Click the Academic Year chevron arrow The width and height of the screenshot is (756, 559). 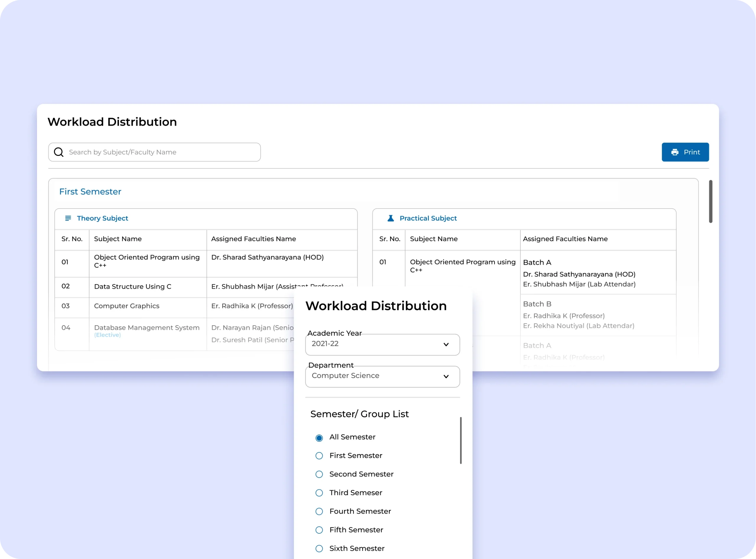(x=446, y=345)
